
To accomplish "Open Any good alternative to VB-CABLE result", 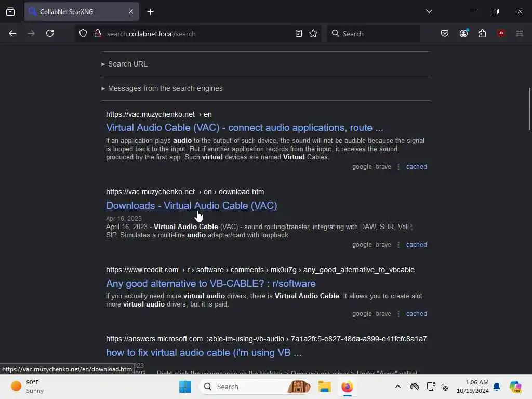I will [x=211, y=283].
